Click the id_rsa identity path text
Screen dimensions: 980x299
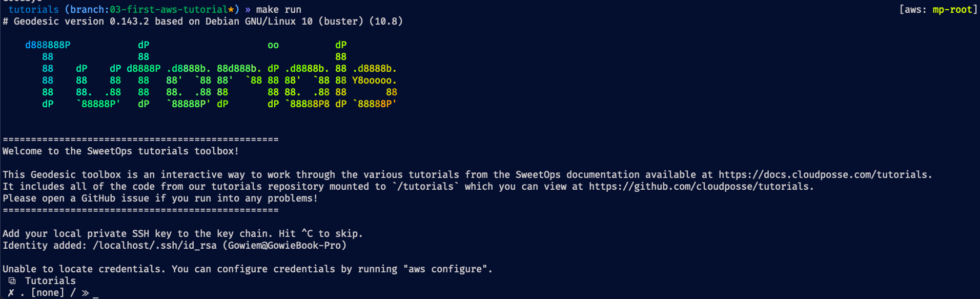pos(155,246)
